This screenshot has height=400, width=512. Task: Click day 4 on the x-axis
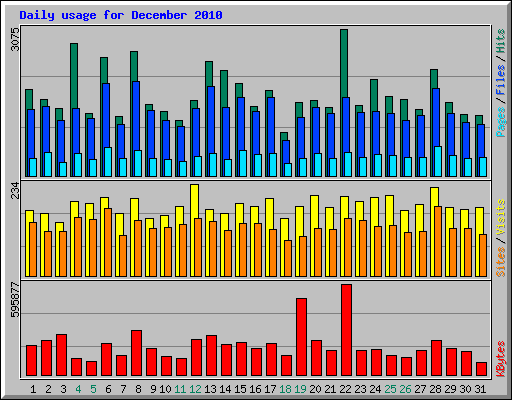pos(78,389)
